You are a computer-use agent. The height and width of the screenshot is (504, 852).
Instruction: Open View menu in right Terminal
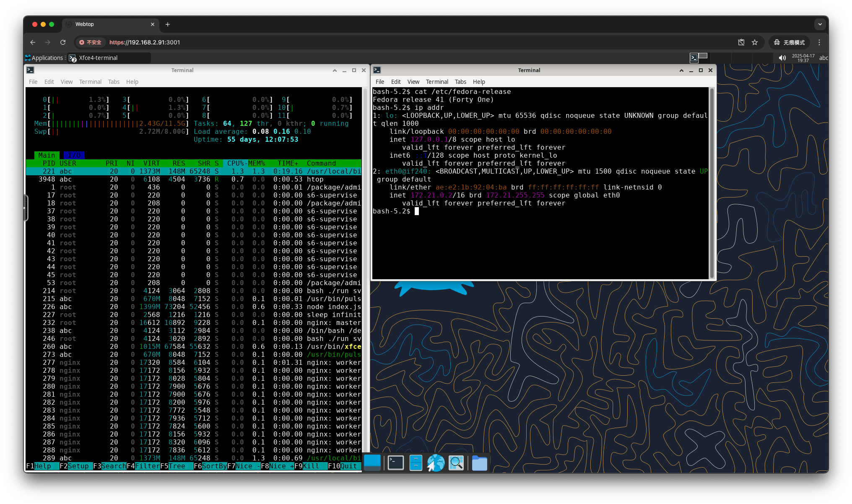pos(413,82)
